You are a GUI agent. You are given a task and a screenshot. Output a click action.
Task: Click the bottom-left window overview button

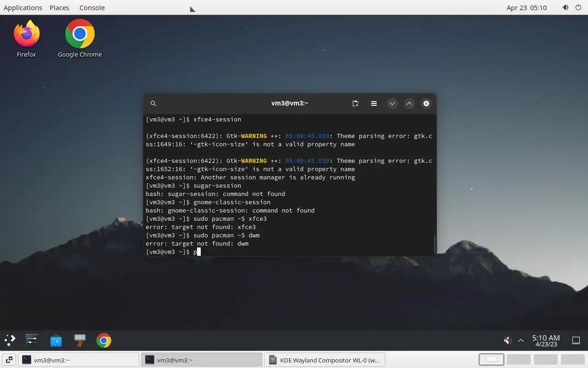coord(9,360)
